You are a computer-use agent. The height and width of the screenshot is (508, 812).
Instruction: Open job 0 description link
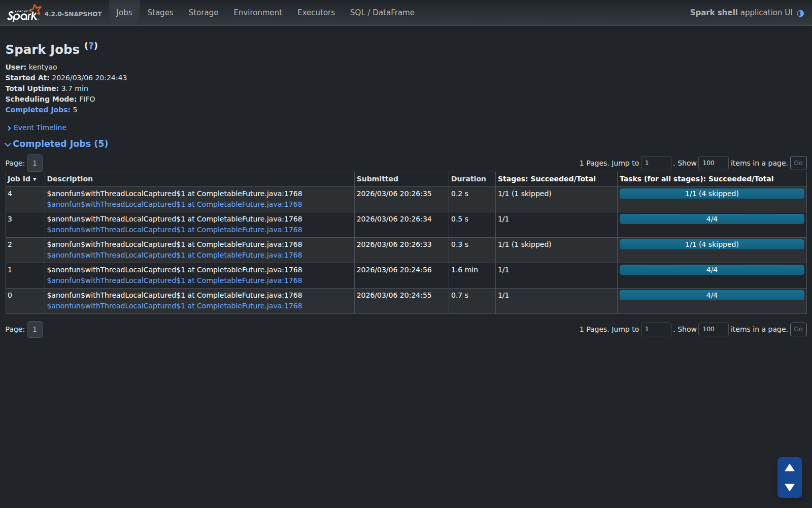point(175,306)
